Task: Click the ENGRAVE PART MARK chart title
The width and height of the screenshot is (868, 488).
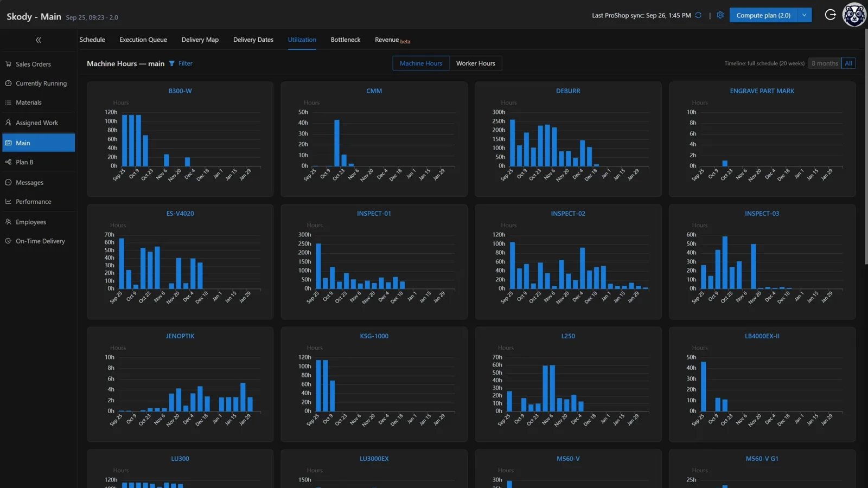Action: pyautogui.click(x=762, y=91)
